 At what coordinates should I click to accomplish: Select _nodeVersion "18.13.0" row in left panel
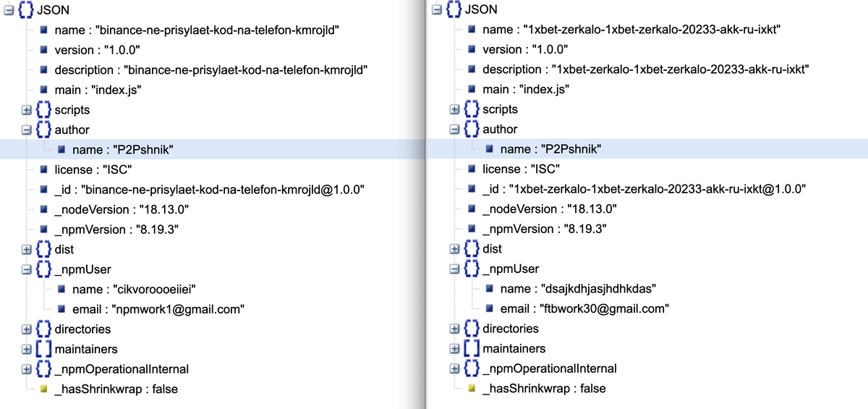pos(122,210)
